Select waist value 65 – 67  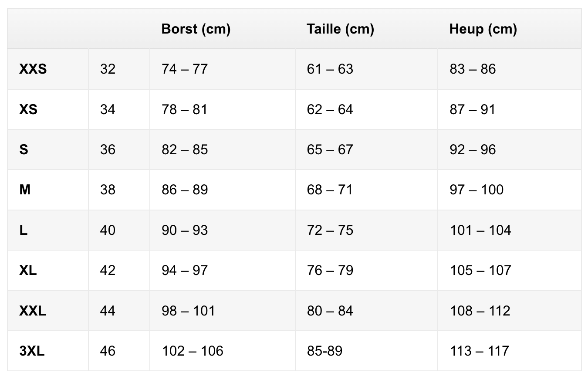[x=330, y=149]
